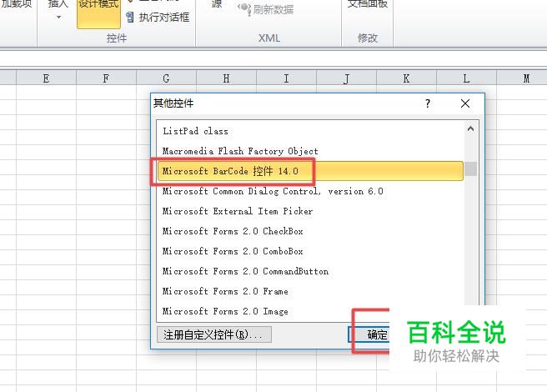The width and height of the screenshot is (547, 392).
Task: Select Microsoft Forms 2.0 CheckBox entry
Action: (x=310, y=231)
